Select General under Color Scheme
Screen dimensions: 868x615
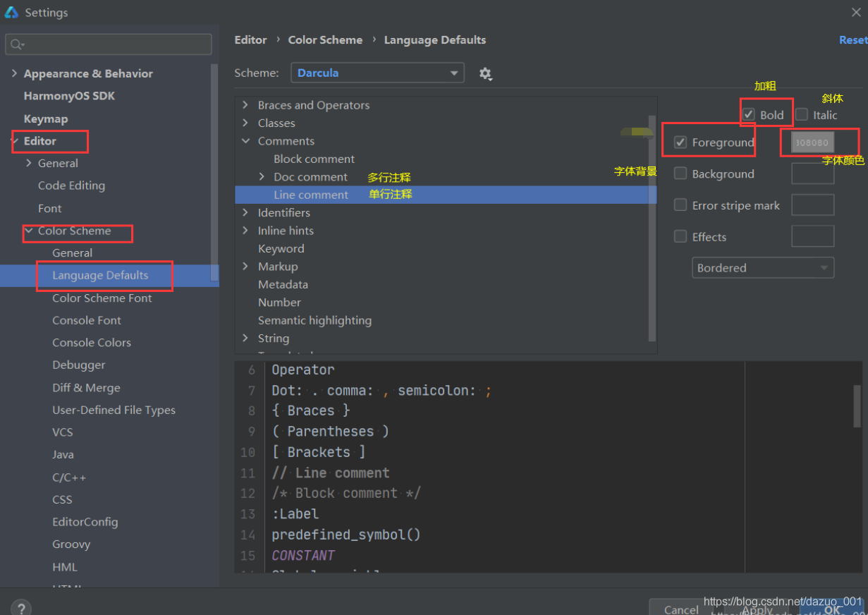tap(72, 252)
